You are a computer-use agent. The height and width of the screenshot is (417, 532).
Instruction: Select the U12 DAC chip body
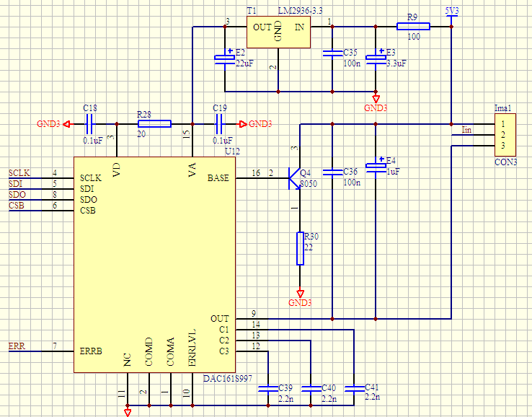[155, 265]
